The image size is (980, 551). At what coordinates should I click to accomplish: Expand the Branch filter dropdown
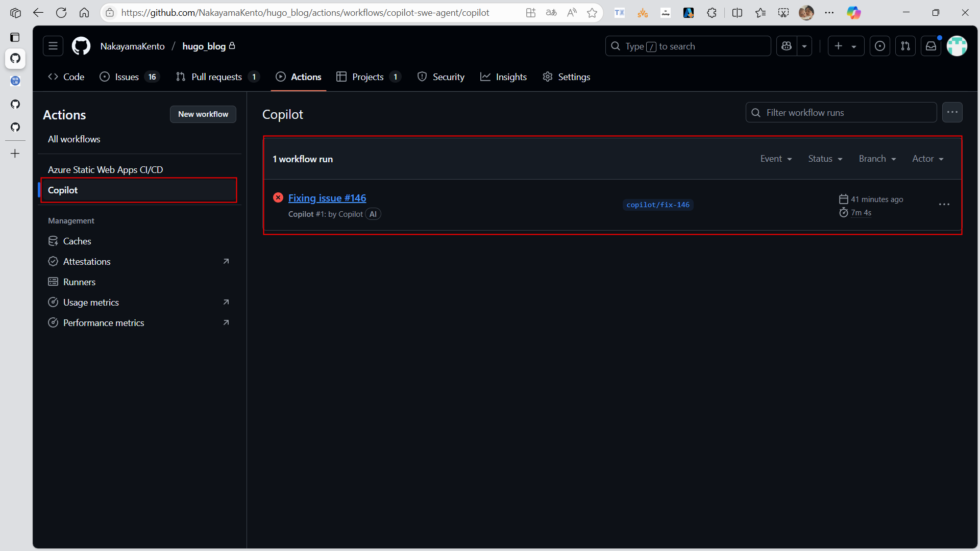[877, 159]
